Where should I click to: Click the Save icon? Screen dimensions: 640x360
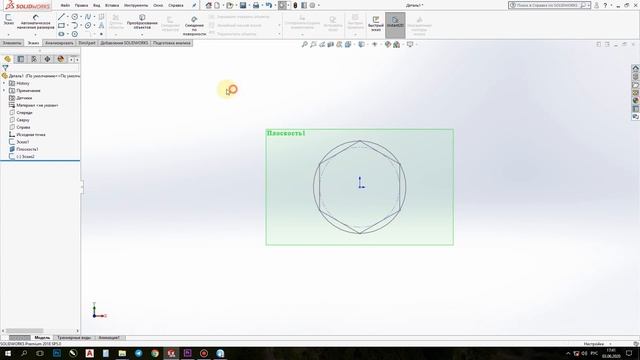tap(243, 5)
